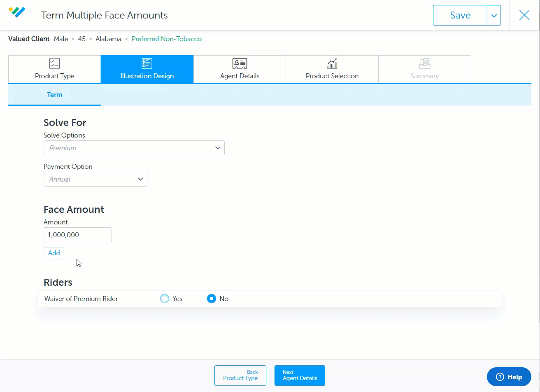This screenshot has height=392, width=540.
Task: Switch to the Illustration Design tab
Action: (x=147, y=69)
